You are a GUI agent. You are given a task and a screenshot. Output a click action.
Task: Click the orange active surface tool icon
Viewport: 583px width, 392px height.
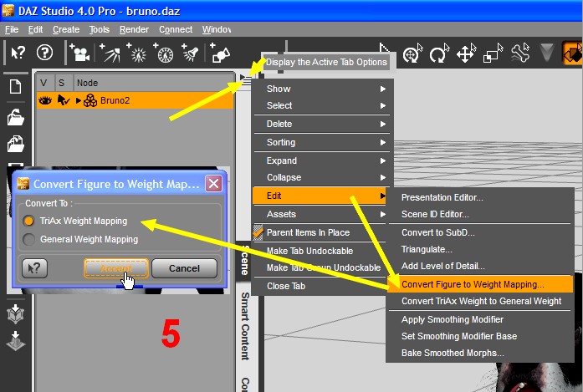pyautogui.click(x=572, y=53)
